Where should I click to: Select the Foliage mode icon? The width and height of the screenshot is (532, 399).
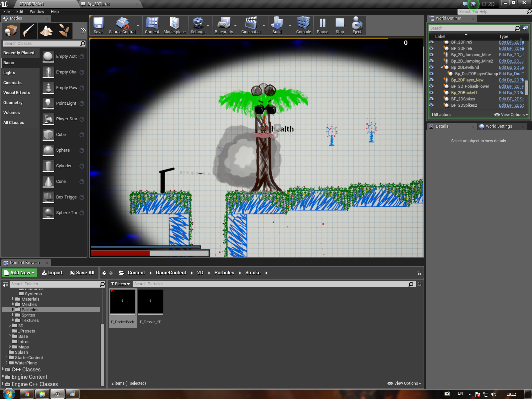point(64,31)
